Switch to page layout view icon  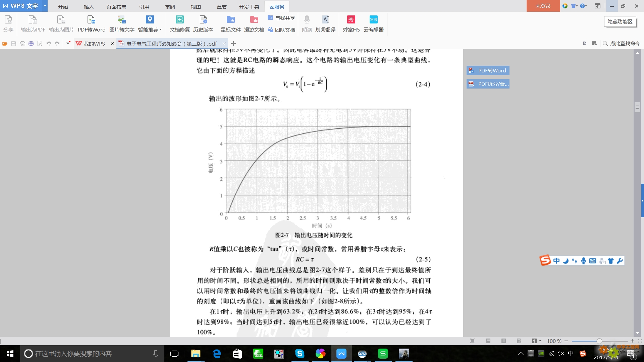coord(488,341)
